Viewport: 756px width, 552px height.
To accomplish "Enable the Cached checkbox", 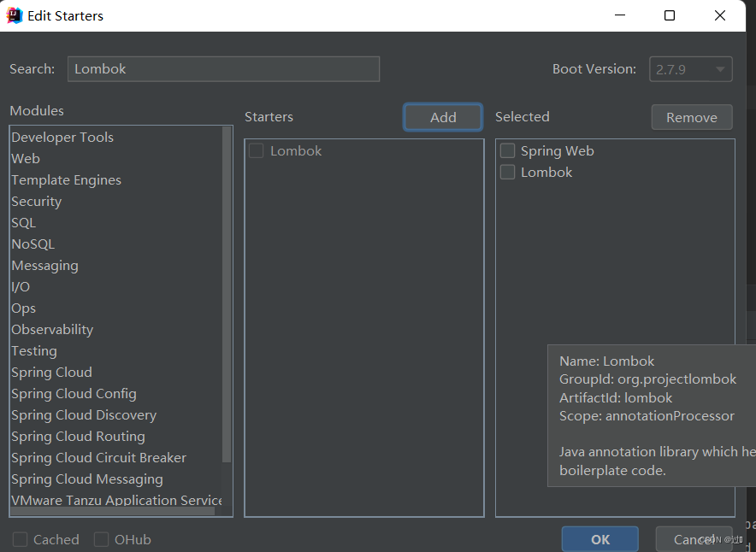I will point(20,539).
